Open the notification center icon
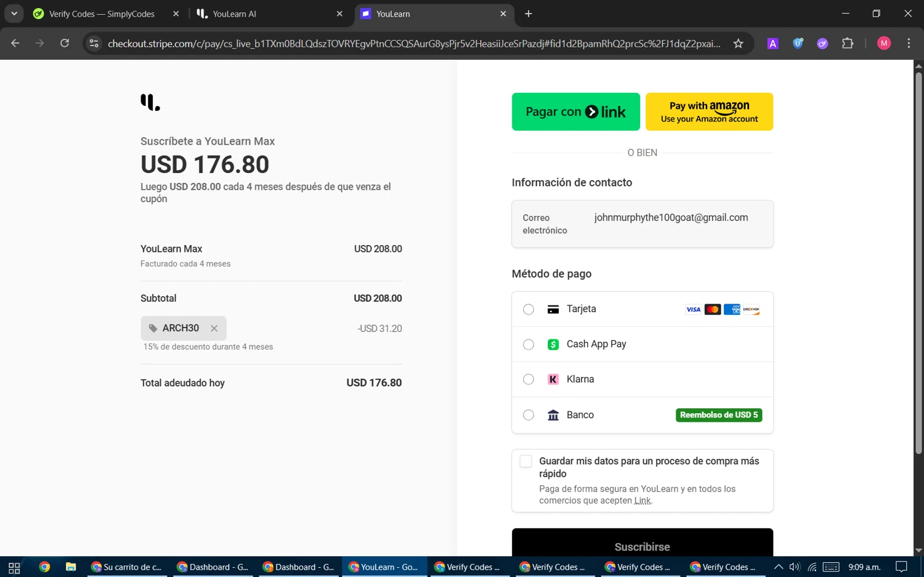The width and height of the screenshot is (924, 577). pos(902,567)
